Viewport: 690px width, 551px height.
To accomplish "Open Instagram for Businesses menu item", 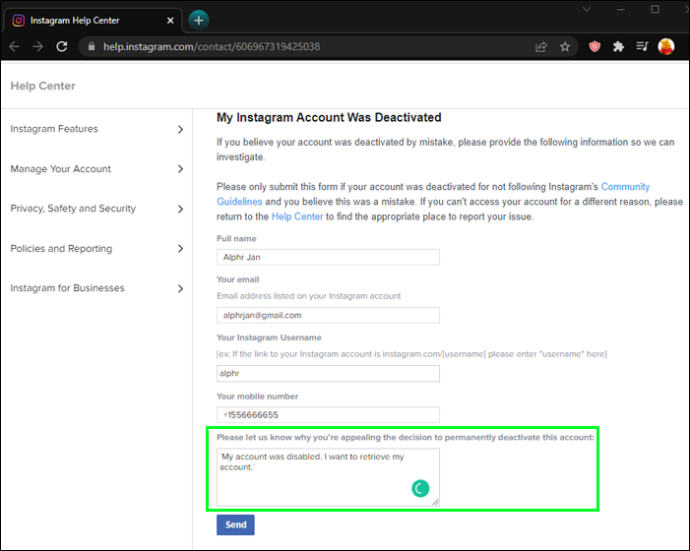I will (67, 288).
